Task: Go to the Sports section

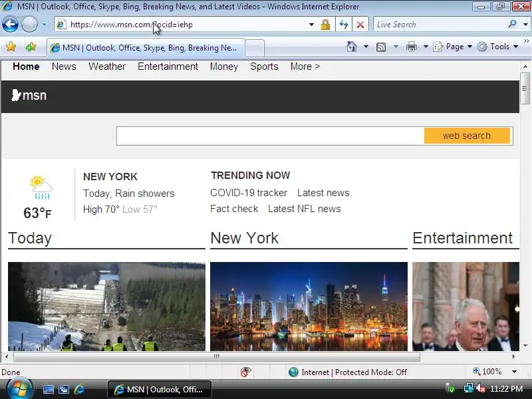Action: click(264, 66)
